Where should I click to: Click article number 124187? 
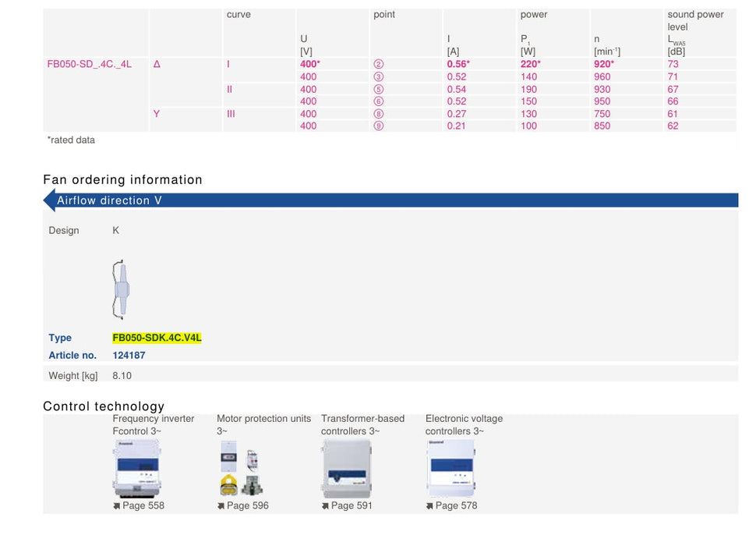click(x=129, y=356)
